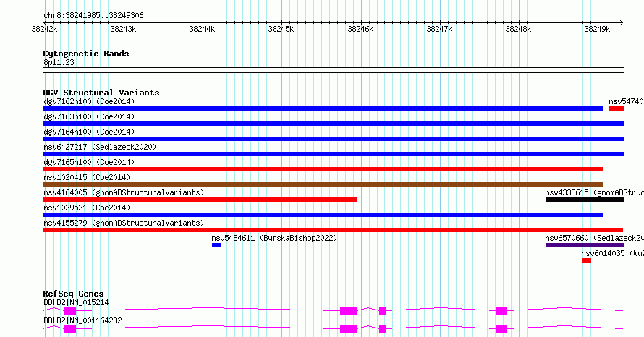644x337 pixels.
Task: Click the dgv7162n100 blue variant bar
Action: click(x=323, y=108)
